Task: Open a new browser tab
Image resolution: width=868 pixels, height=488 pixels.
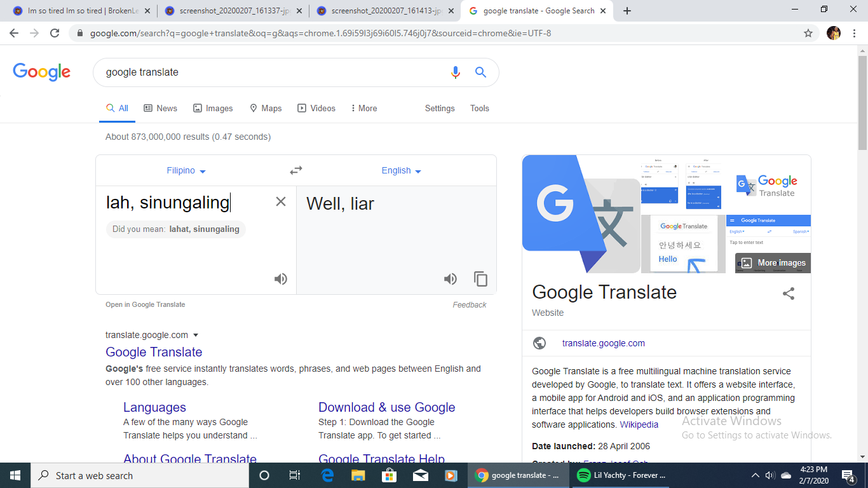Action: click(x=627, y=11)
